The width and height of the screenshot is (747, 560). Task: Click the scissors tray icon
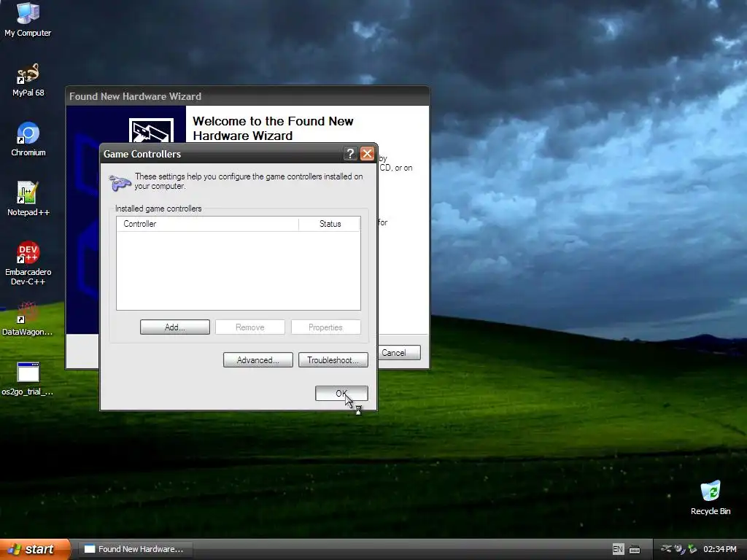pyautogui.click(x=666, y=549)
